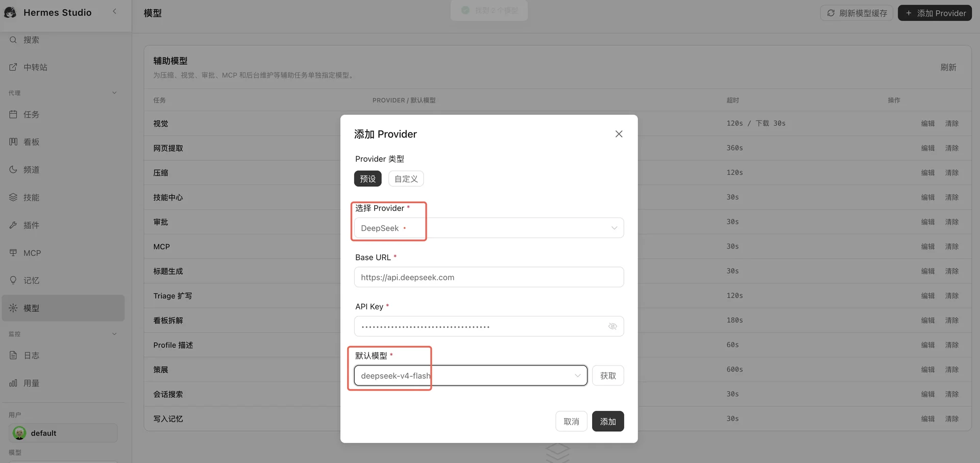The height and width of the screenshot is (463, 980).
Task: Click the 获取 fetch models button
Action: pyautogui.click(x=608, y=376)
